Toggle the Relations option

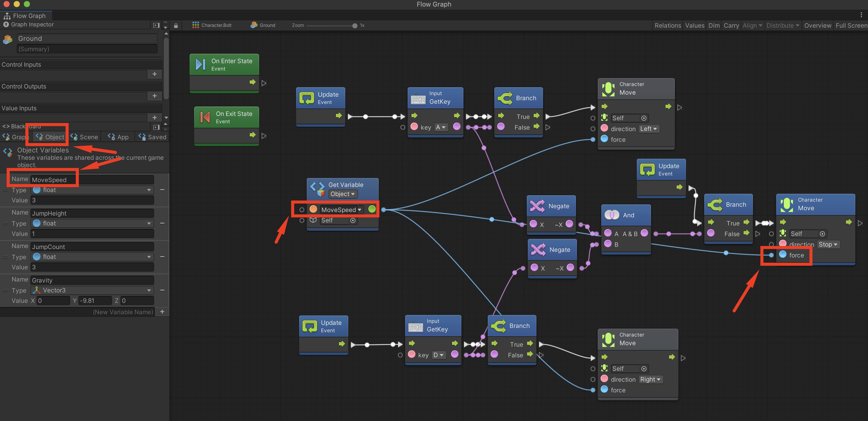coord(667,25)
